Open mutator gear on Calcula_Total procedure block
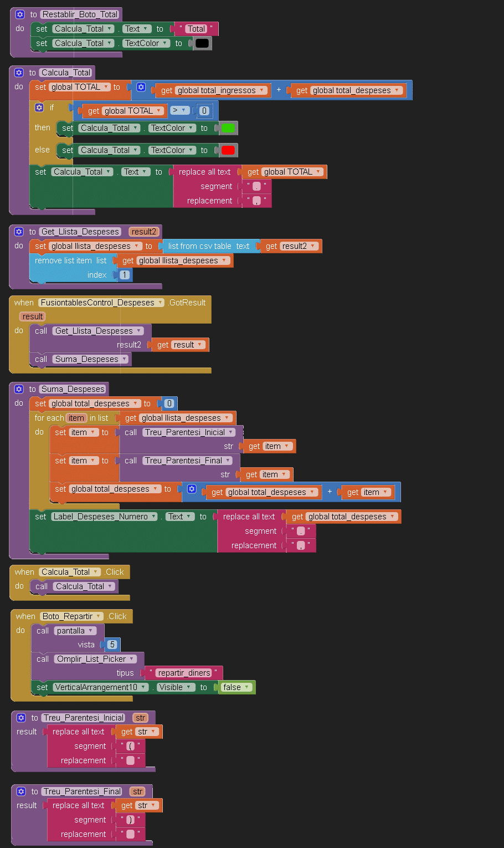This screenshot has width=504, height=848. [x=19, y=73]
